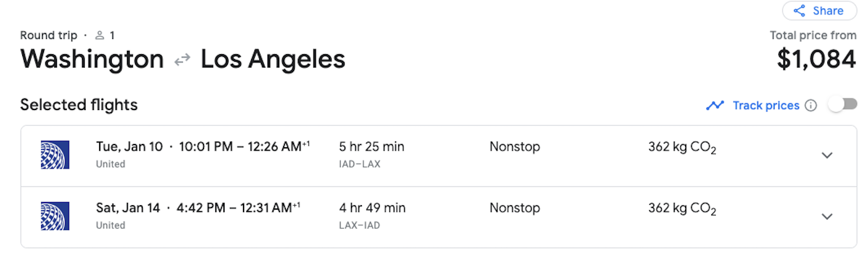The height and width of the screenshot is (254, 868).
Task: Click the 362 kg CO2 on outbound flight
Action: 681,147
